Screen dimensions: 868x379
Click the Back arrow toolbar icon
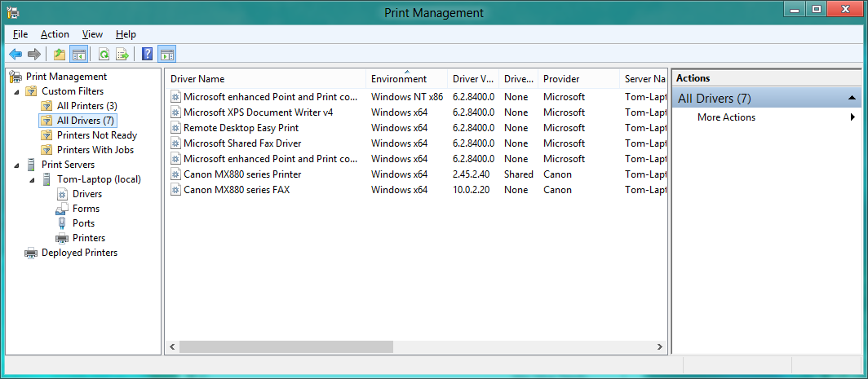point(15,55)
